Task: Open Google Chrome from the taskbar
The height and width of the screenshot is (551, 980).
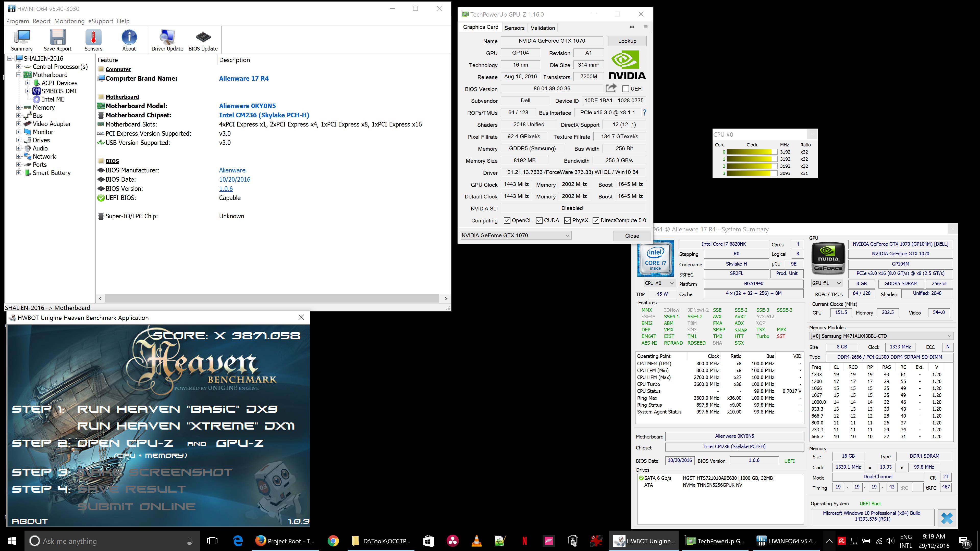Action: [333, 541]
